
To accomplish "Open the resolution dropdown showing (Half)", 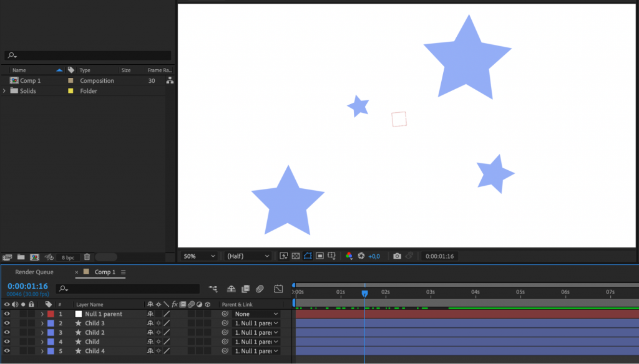I will 247,256.
